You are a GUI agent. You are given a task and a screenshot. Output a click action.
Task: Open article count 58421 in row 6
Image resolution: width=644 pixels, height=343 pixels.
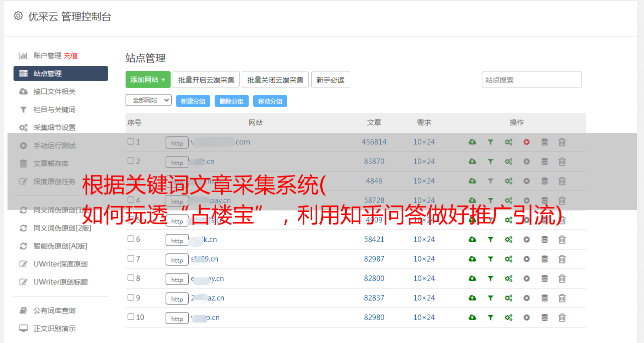(374, 239)
